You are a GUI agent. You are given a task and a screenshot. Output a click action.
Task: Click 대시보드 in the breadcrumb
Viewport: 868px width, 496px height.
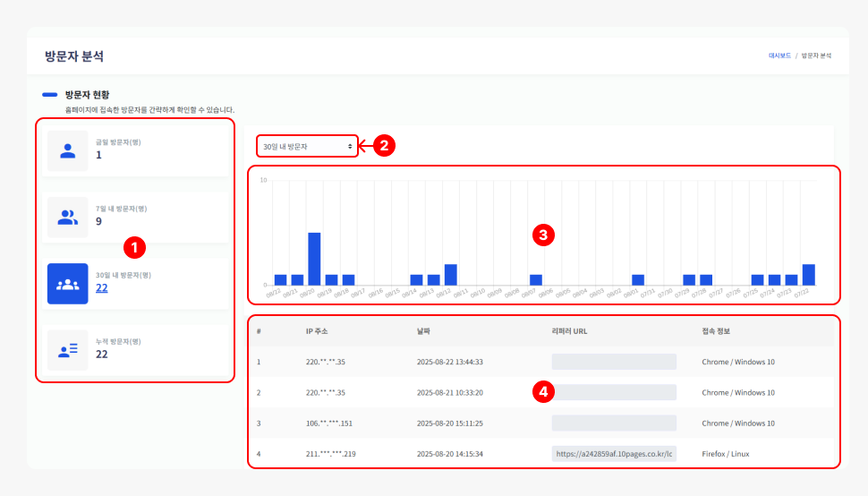(779, 56)
